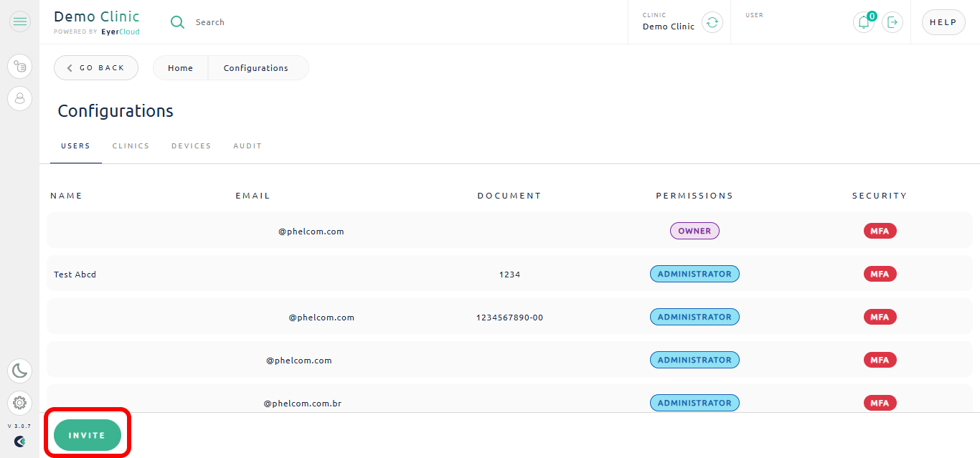Click the Eyer logo icon below the version number
The width and height of the screenshot is (980, 458).
pos(19,442)
